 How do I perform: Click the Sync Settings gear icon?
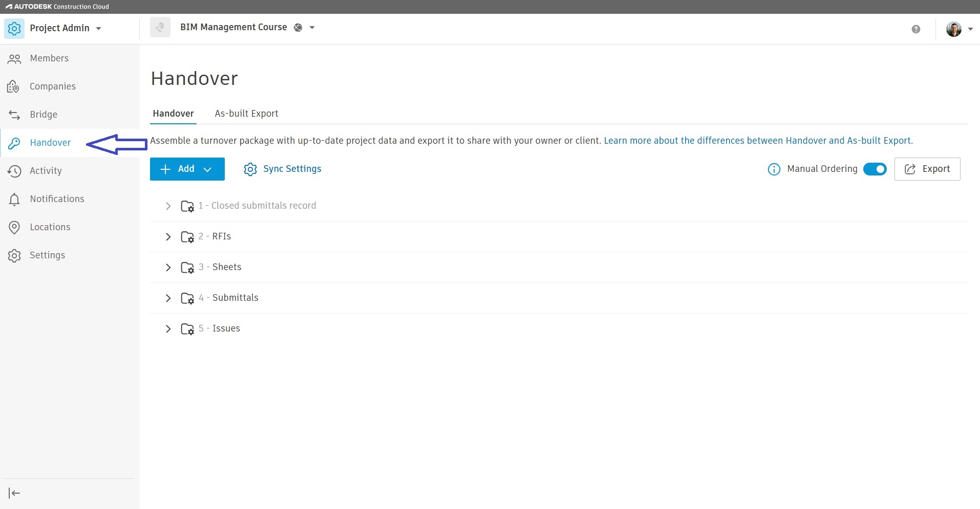coord(250,169)
